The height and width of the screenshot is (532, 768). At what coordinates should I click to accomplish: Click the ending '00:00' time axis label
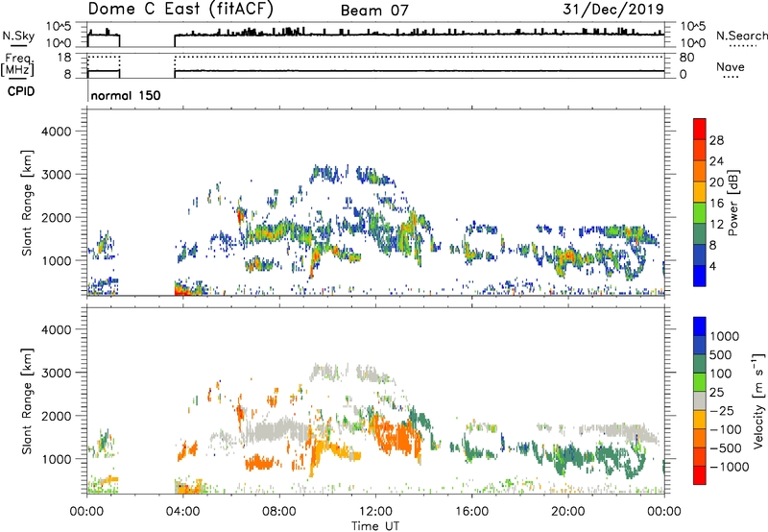click(x=664, y=512)
